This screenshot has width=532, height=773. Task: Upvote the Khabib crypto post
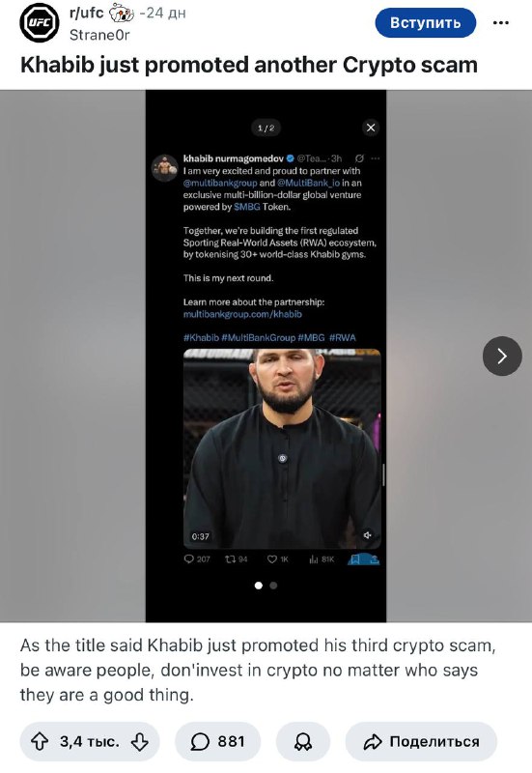[40, 741]
